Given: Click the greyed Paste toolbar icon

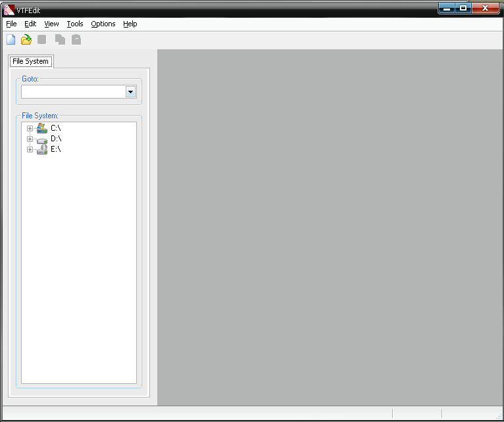Looking at the screenshot, I should (x=76, y=39).
